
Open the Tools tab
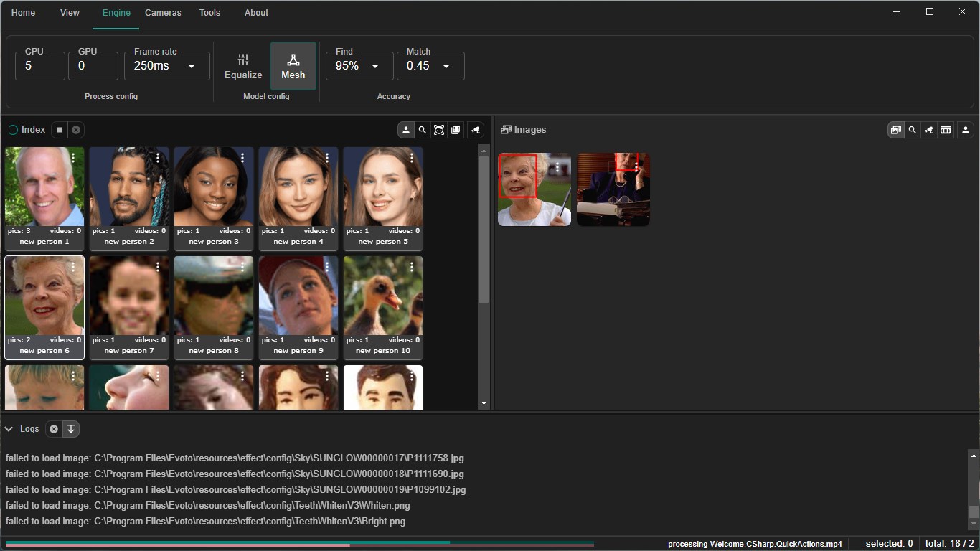209,13
